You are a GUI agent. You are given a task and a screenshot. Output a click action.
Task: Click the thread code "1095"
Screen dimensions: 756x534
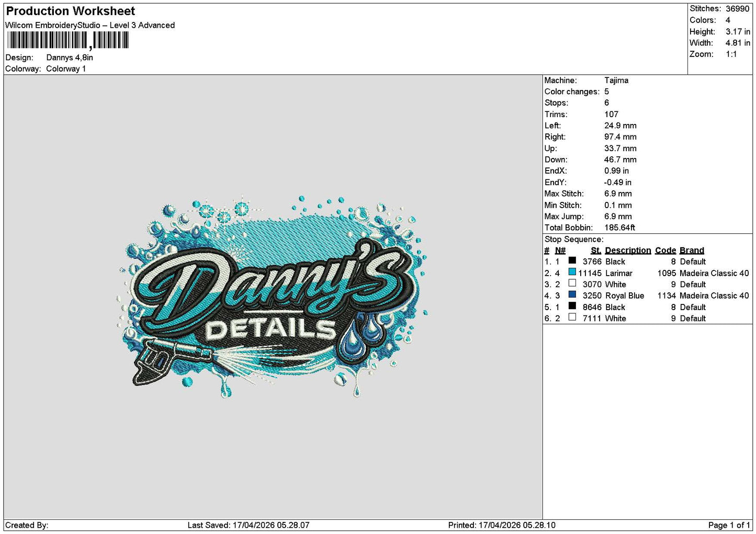click(667, 273)
